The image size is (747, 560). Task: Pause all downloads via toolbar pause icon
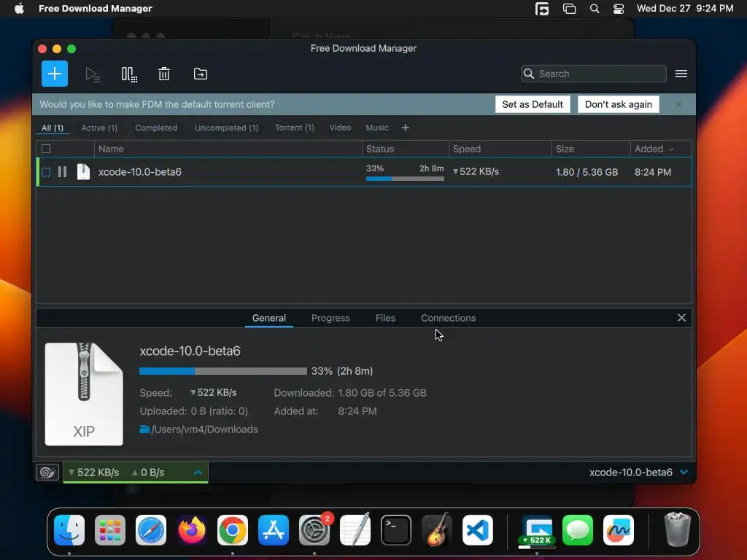pos(129,74)
